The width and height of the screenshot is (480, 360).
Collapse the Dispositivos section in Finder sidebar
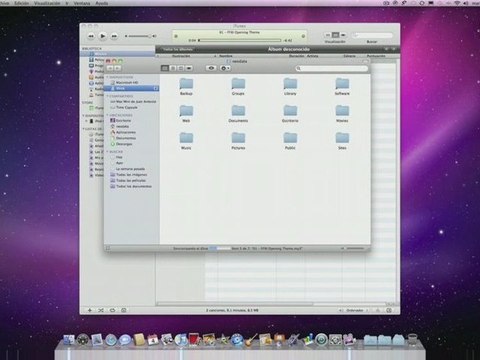coord(108,77)
